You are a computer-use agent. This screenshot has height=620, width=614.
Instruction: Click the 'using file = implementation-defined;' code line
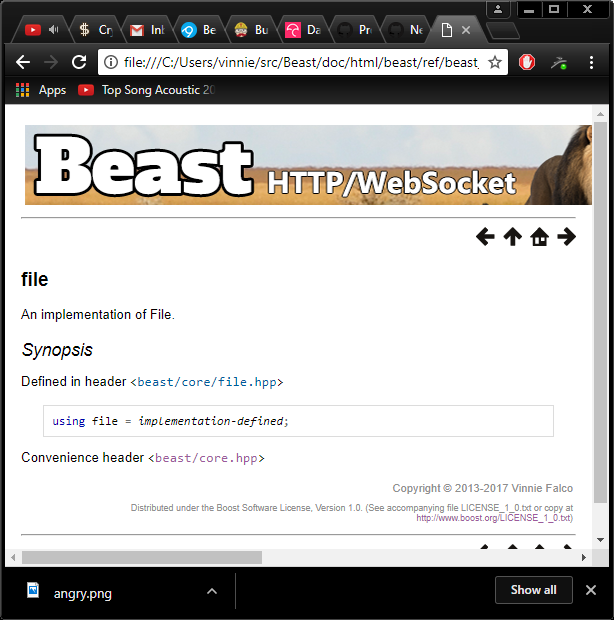[170, 421]
